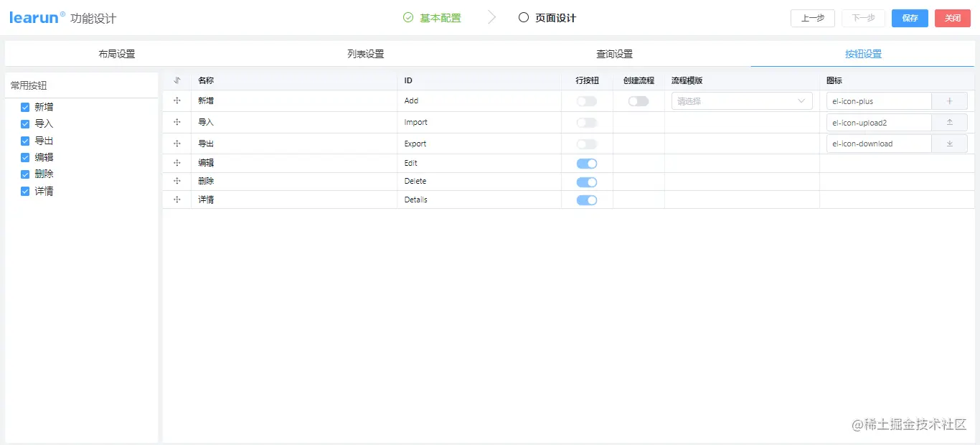Uncheck the 编辑 common button checkbox

(x=25, y=157)
